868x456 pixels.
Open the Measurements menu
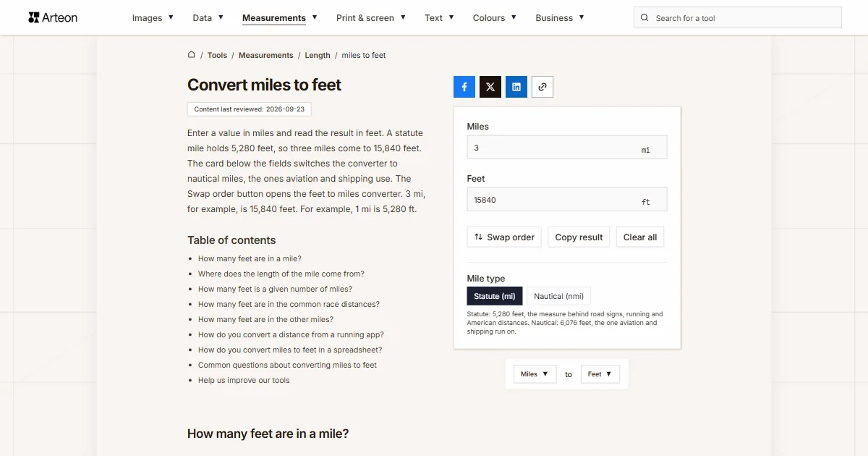pyautogui.click(x=280, y=18)
